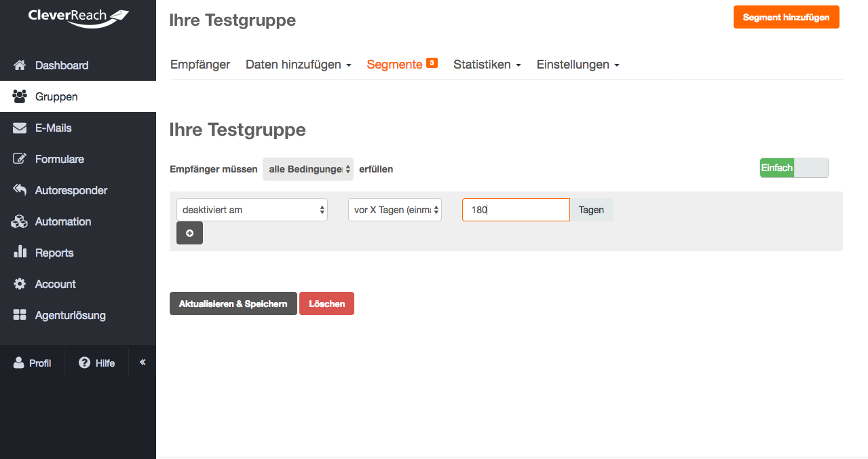Image resolution: width=868 pixels, height=459 pixels.
Task: Click the Agenturlösung grid icon
Action: pos(20,315)
